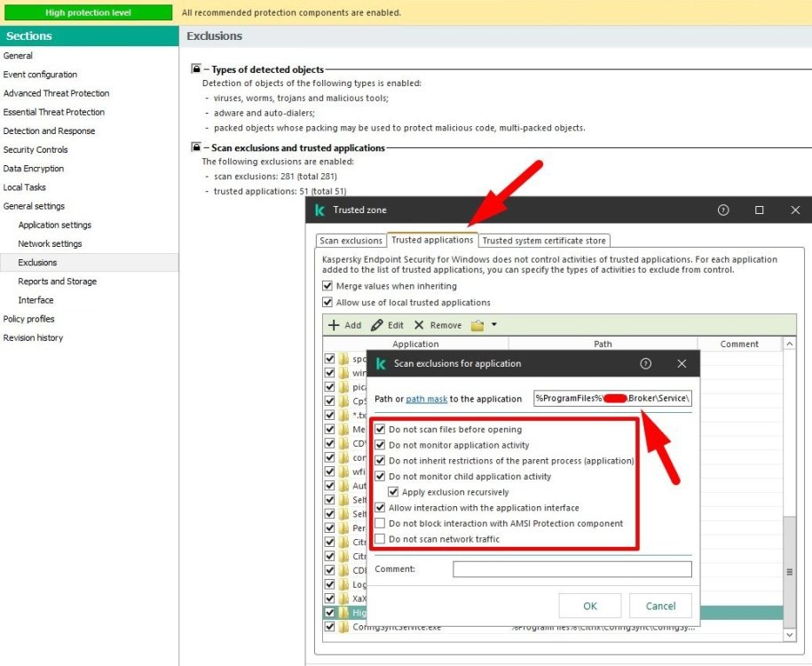812x666 pixels.
Task: Click scroll down arrow of applications list
Action: click(789, 634)
